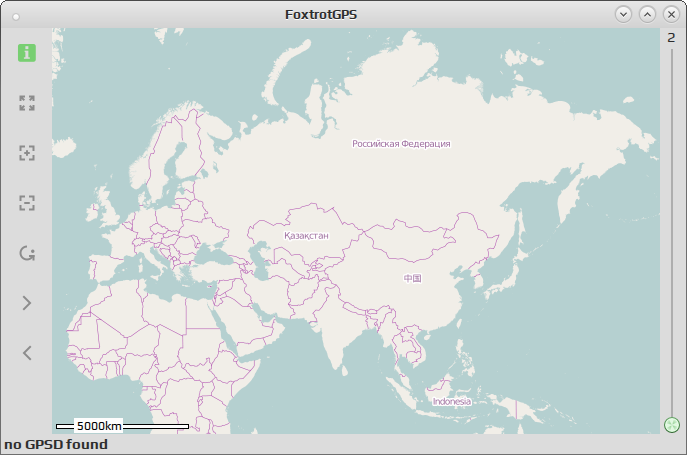
Task: Zoom out with the minus bracket icon
Action: (x=27, y=203)
